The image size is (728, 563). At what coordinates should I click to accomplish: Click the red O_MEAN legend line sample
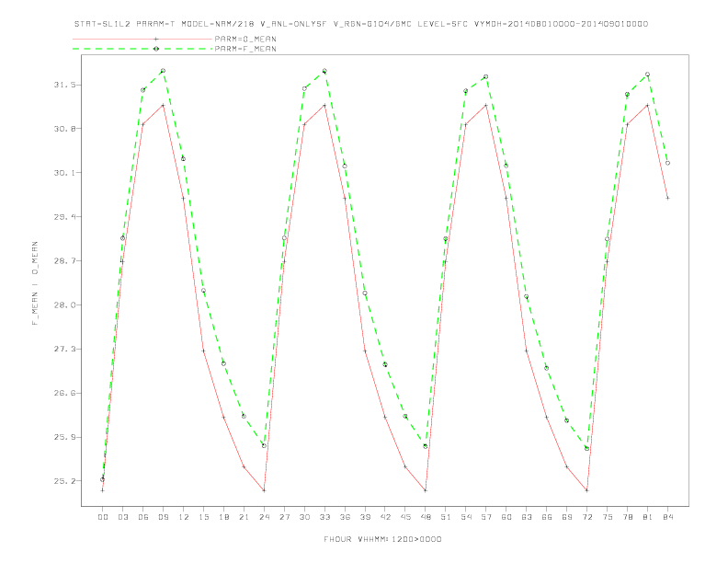coord(142,39)
